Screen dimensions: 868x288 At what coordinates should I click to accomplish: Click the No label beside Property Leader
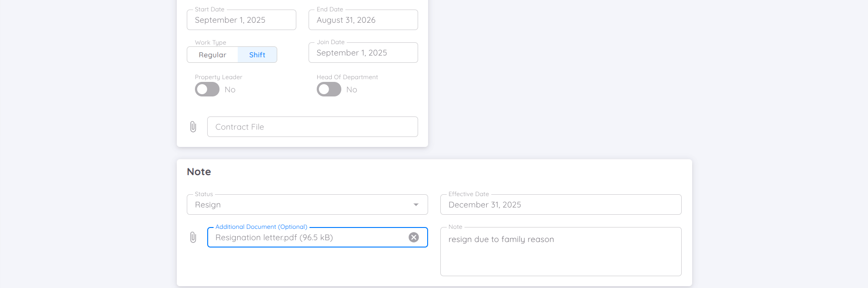coord(230,90)
